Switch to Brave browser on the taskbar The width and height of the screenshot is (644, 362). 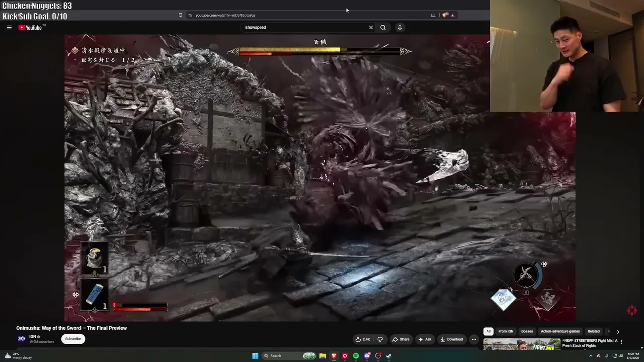(x=334, y=356)
